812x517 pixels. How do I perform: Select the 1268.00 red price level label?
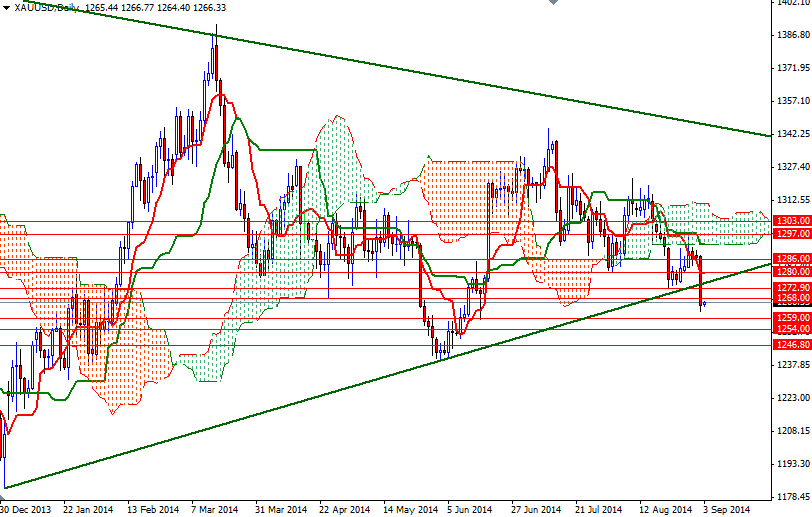pyautogui.click(x=791, y=297)
